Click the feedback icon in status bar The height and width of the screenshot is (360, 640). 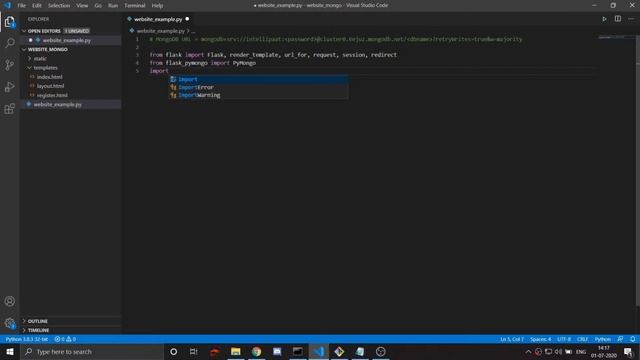pos(620,339)
